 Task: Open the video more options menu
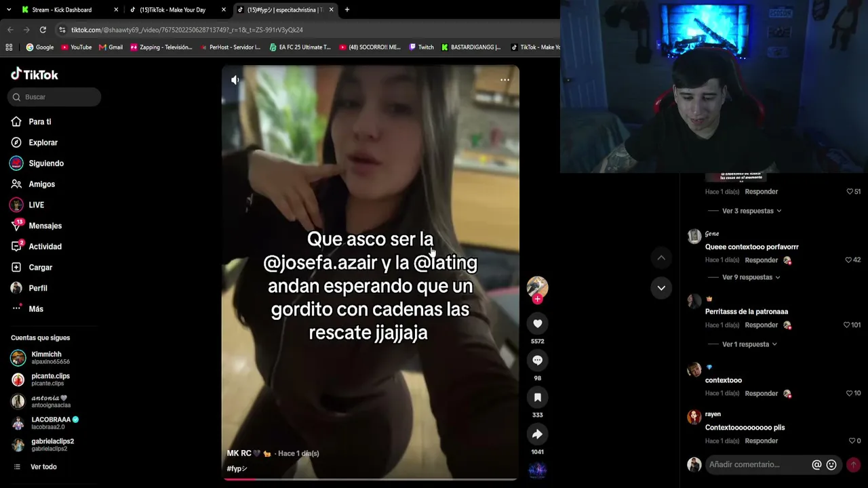(x=505, y=80)
